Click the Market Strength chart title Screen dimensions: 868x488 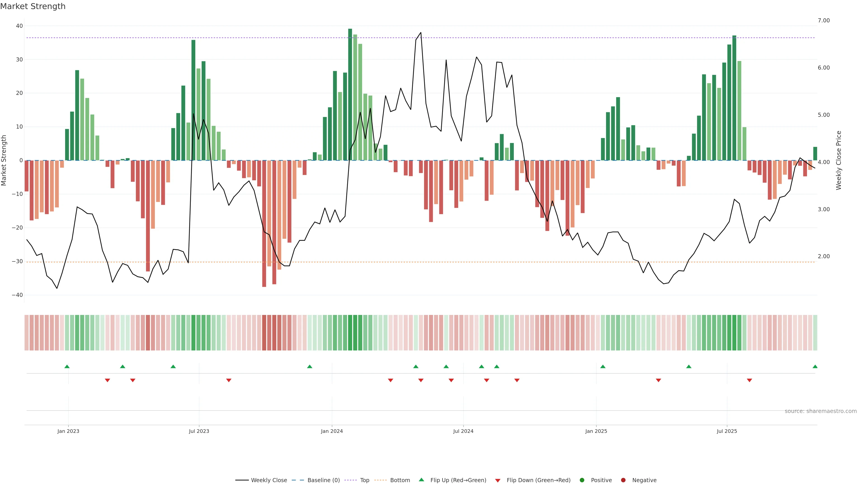(x=33, y=6)
